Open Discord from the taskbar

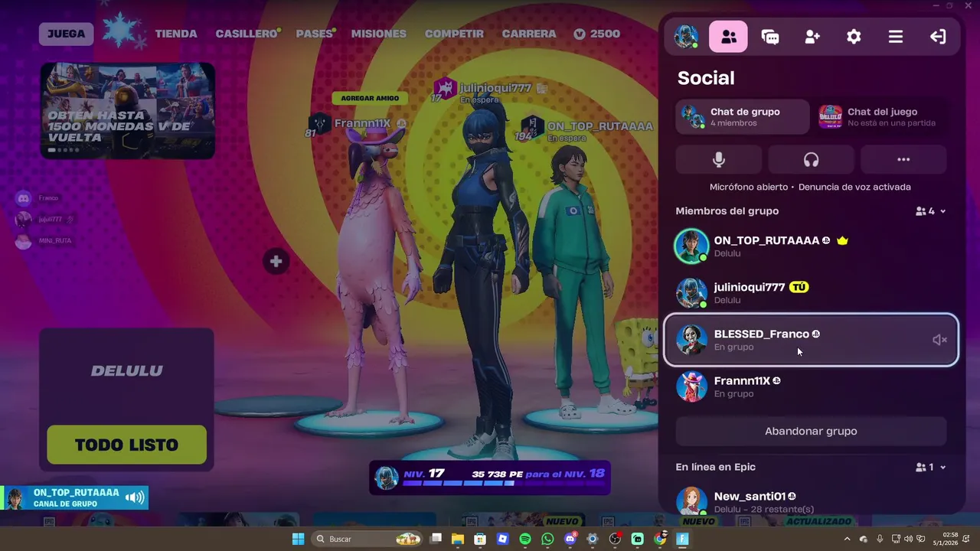point(570,539)
